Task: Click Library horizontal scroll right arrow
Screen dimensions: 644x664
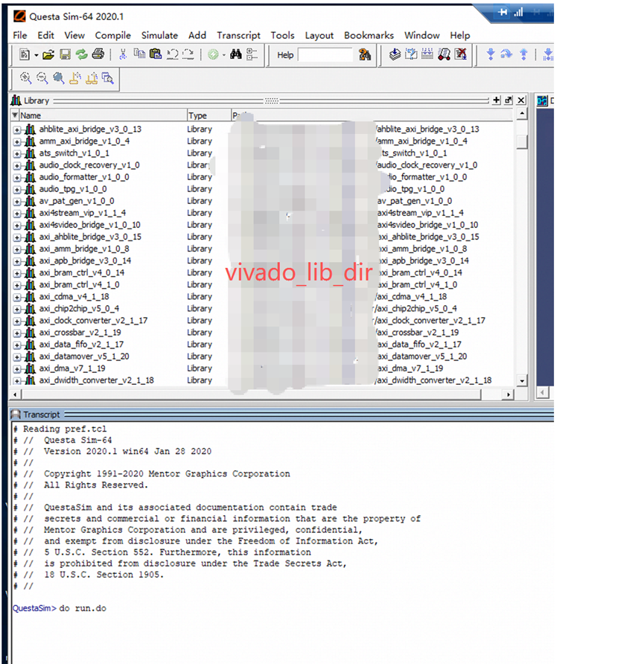Action: click(x=508, y=395)
